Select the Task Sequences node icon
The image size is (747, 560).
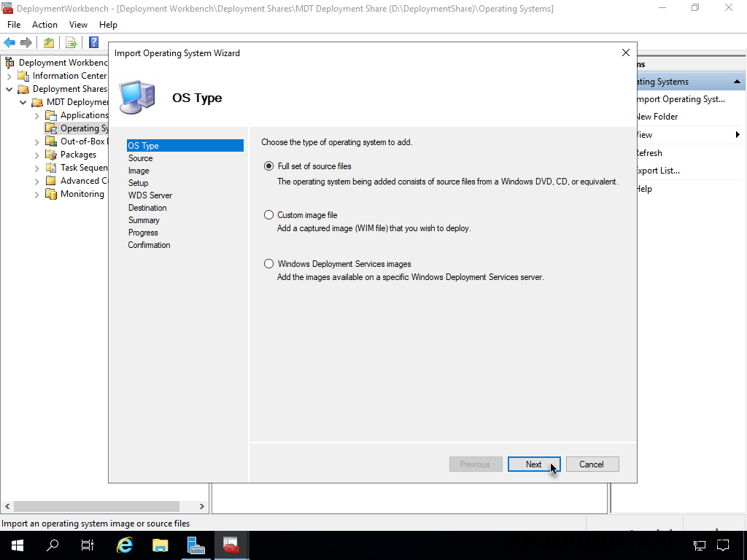(x=50, y=168)
